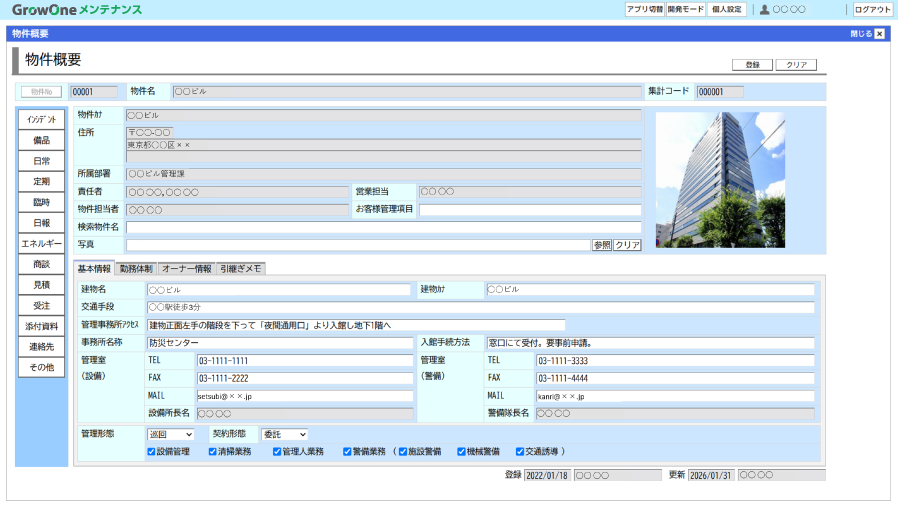This screenshot has height=508, width=898.
Task: Switch to the 基本情報 tab
Action: point(94,269)
